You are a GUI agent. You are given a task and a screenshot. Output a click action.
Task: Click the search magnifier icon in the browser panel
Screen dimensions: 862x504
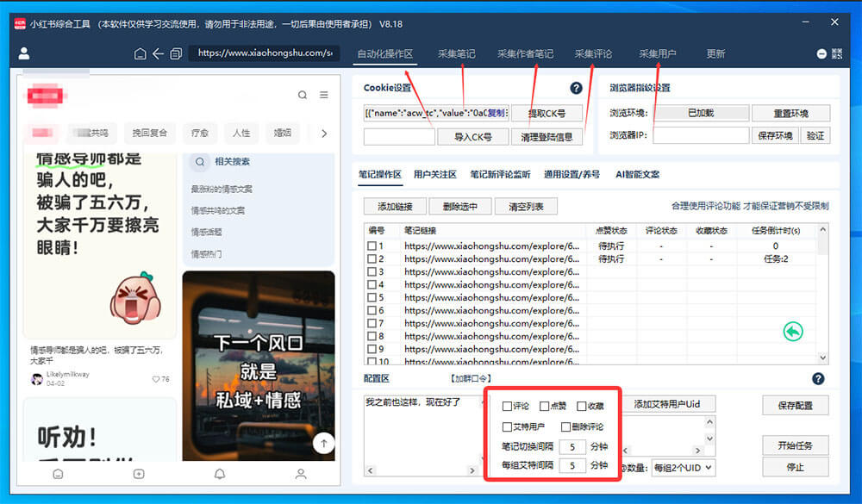303,93
